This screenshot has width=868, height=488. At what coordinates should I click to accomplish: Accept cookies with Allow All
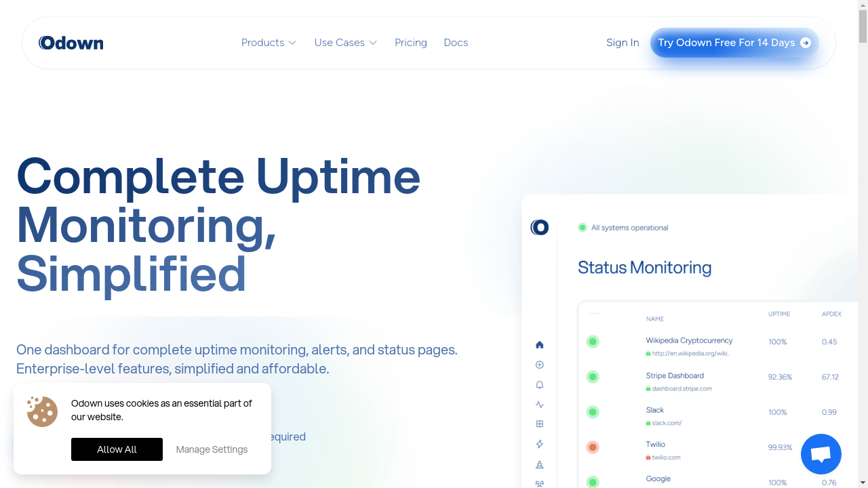click(x=117, y=449)
